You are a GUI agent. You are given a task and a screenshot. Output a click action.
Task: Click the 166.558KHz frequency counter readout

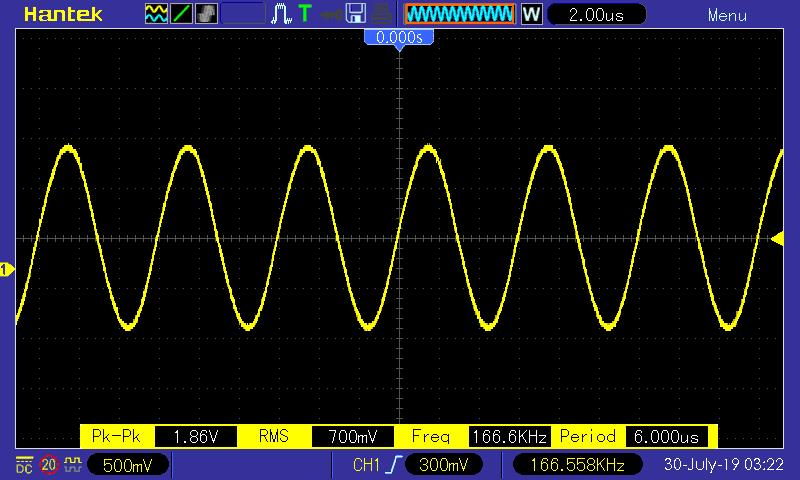578,465
